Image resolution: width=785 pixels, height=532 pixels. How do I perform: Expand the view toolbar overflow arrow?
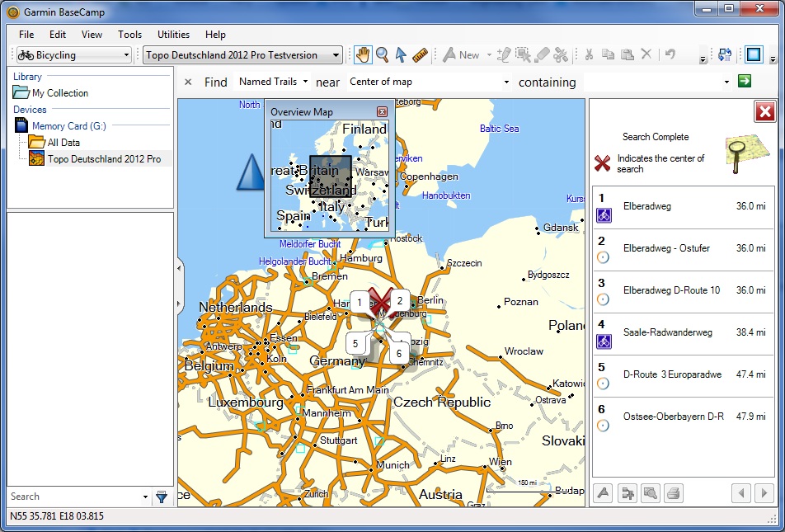(x=773, y=59)
